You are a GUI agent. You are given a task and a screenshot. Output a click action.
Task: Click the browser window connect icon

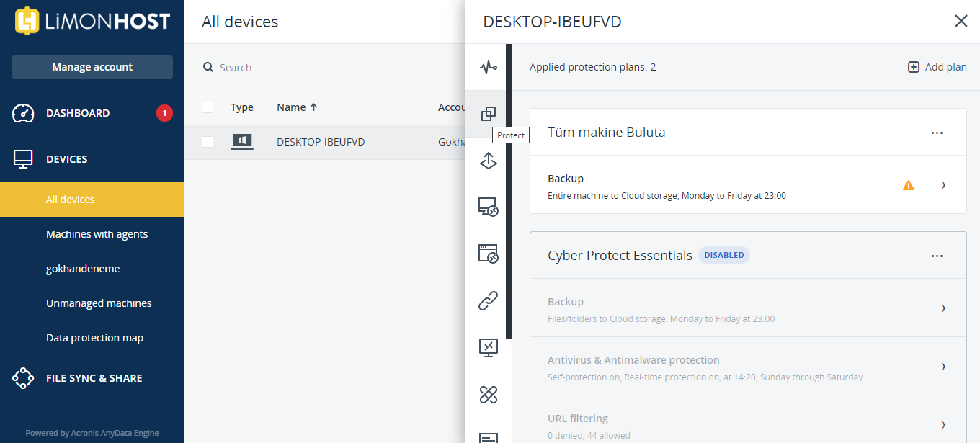489,254
